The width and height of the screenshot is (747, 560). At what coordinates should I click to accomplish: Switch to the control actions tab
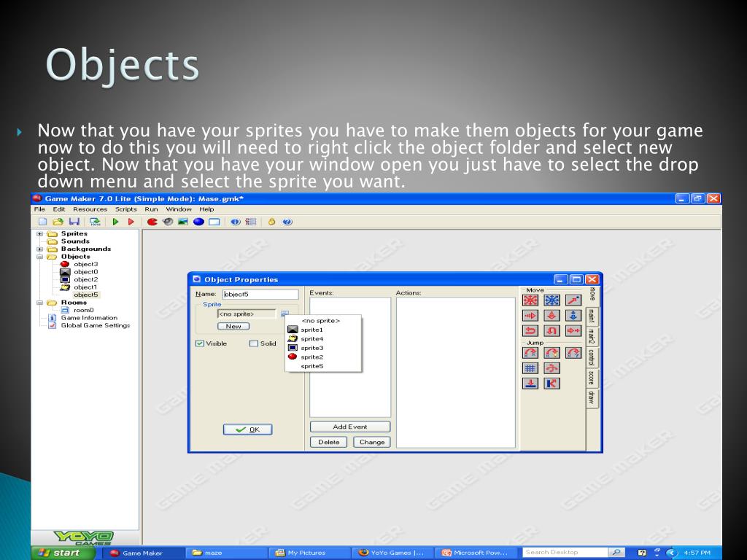(x=591, y=357)
